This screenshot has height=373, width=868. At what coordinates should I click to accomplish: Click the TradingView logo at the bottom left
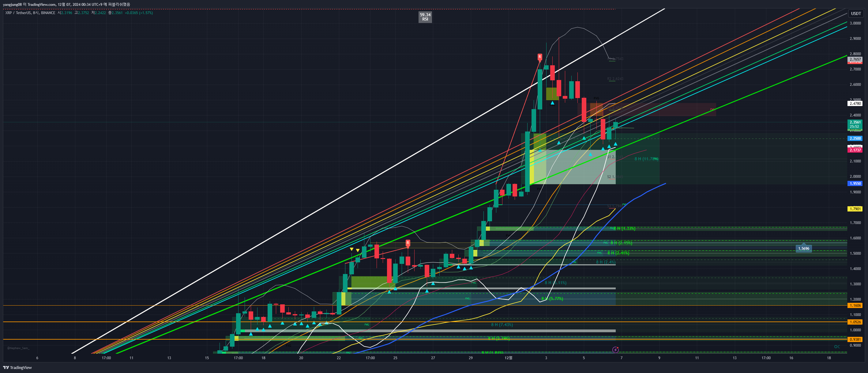[x=17, y=367]
